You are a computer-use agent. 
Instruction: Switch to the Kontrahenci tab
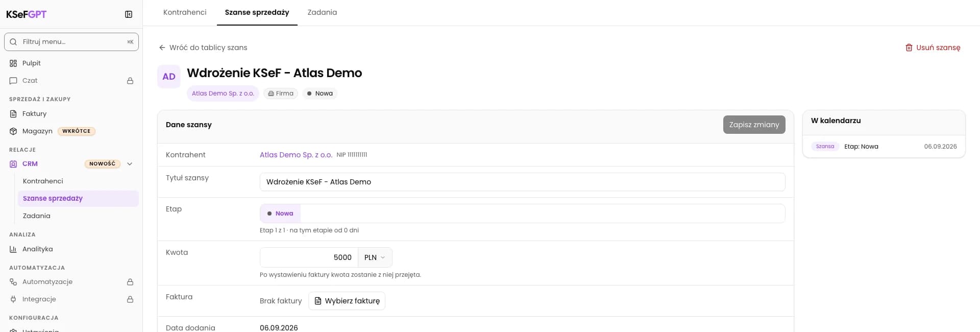coord(185,12)
